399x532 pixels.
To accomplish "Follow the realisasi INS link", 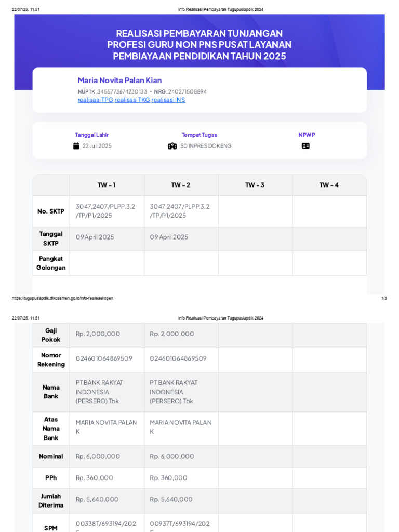I will pyautogui.click(x=168, y=100).
